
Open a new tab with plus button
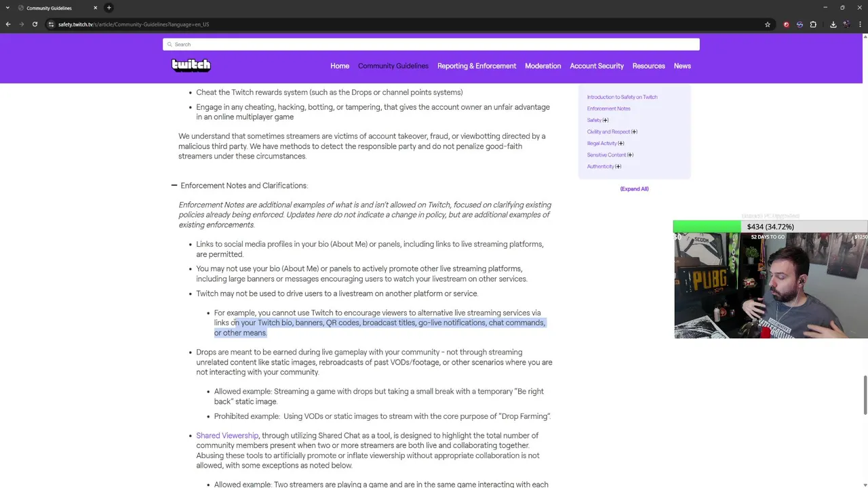tap(108, 7)
